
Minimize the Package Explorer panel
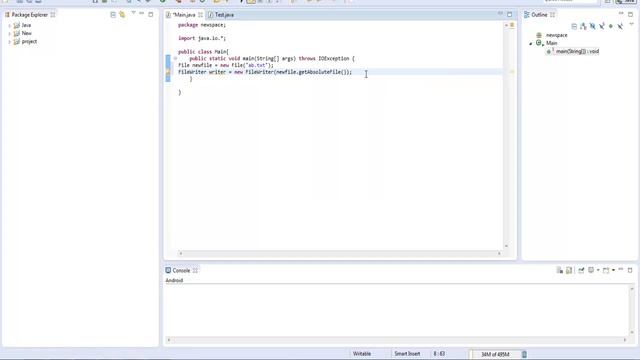click(142, 13)
